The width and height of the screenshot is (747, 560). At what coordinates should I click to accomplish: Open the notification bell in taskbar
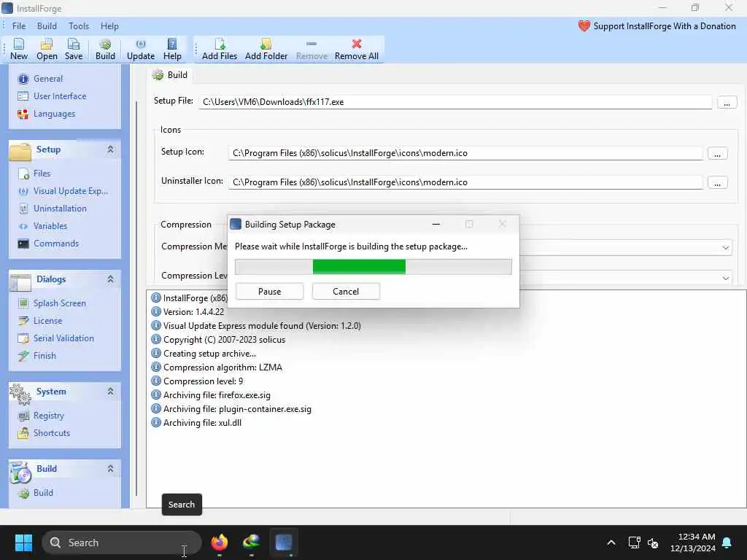(x=727, y=542)
